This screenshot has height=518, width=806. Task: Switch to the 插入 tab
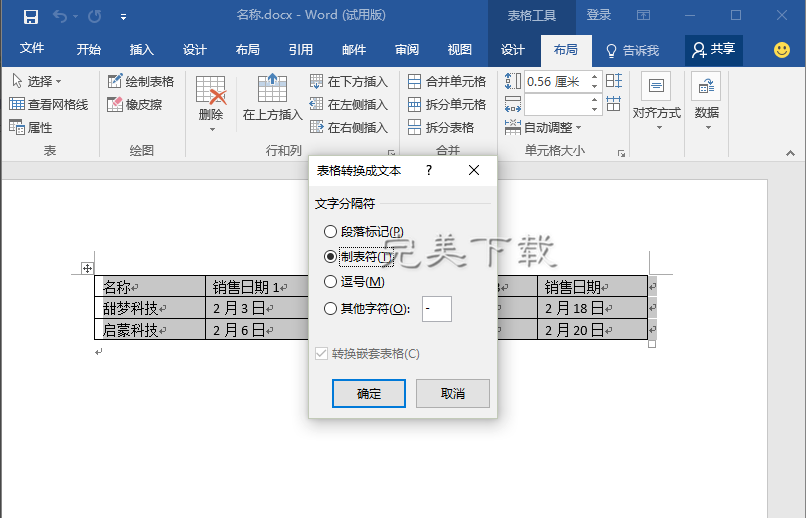pyautogui.click(x=141, y=49)
